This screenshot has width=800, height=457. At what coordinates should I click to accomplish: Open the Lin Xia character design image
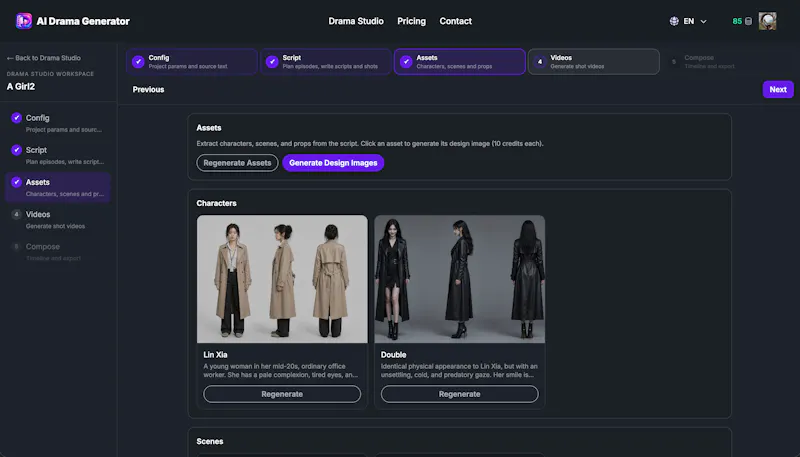282,279
